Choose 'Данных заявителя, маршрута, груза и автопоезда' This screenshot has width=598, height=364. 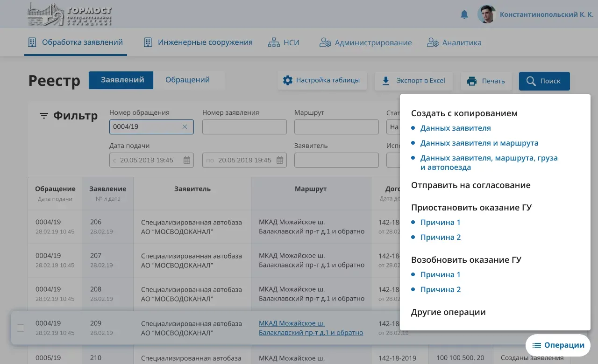pos(489,162)
